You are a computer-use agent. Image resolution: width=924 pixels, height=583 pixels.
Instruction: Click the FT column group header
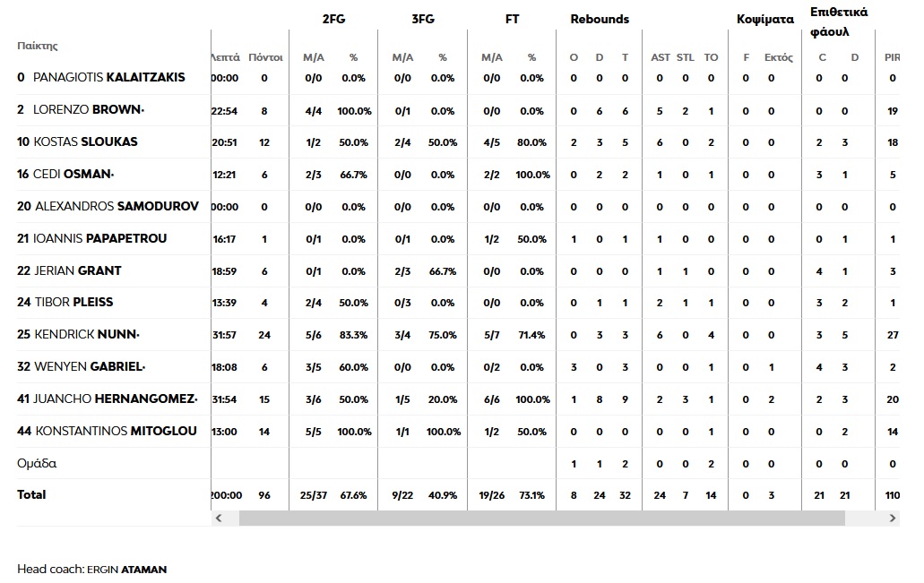coord(512,19)
